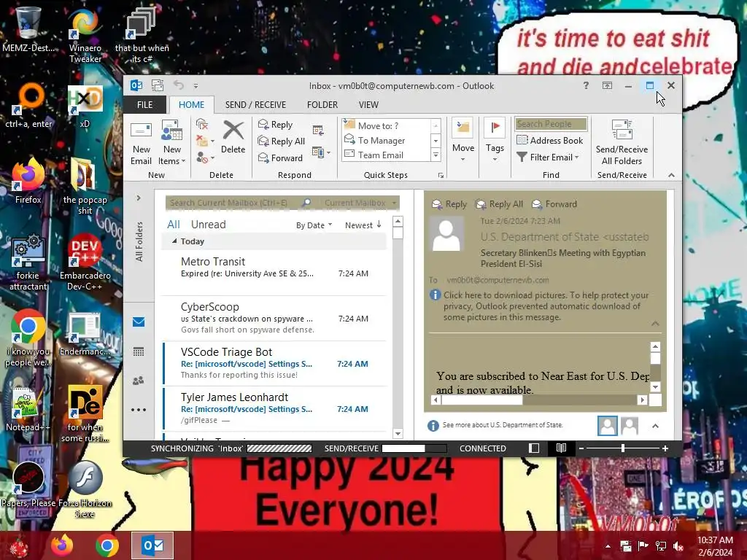Collapse the Today group
The width and height of the screenshot is (747, 560).
[x=174, y=241]
